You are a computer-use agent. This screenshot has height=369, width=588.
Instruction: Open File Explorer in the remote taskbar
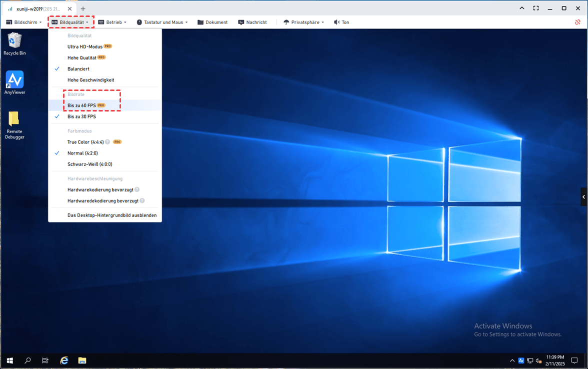coord(82,360)
